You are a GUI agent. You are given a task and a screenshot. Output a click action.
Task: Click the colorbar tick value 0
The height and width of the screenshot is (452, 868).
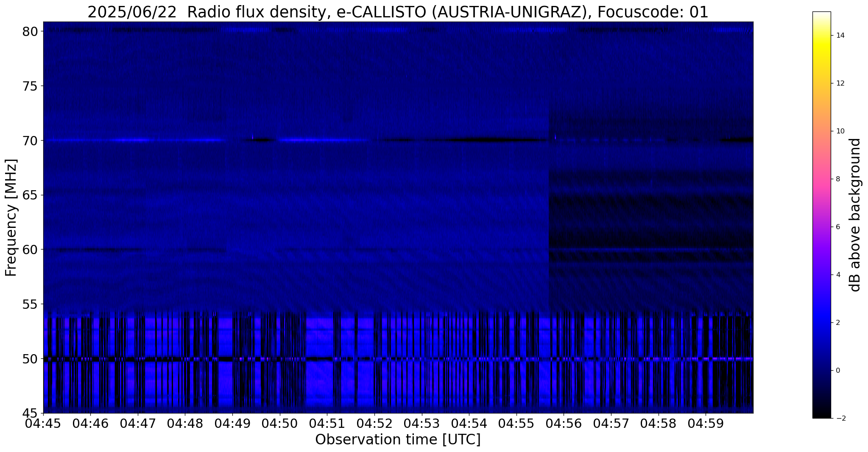[837, 371]
